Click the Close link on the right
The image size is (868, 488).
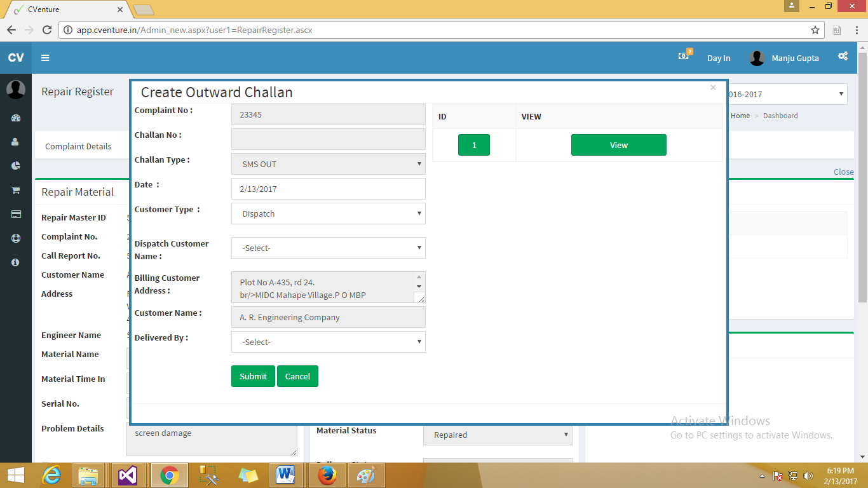click(x=844, y=172)
